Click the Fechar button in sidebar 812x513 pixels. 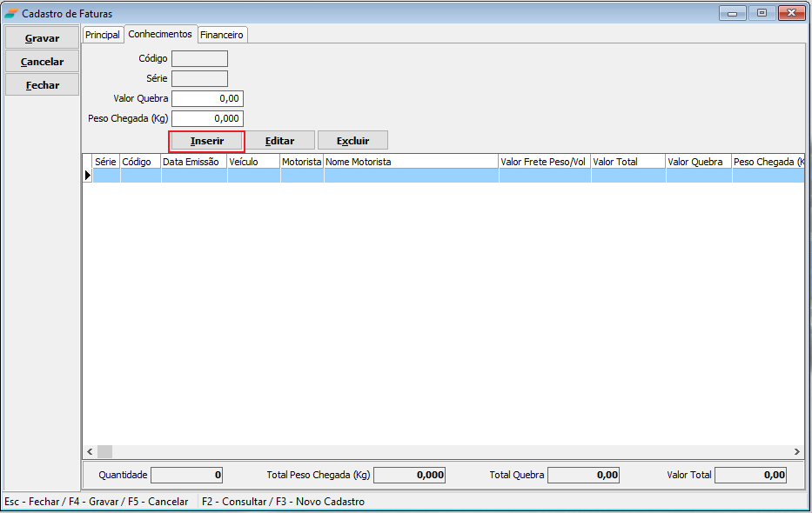point(42,85)
